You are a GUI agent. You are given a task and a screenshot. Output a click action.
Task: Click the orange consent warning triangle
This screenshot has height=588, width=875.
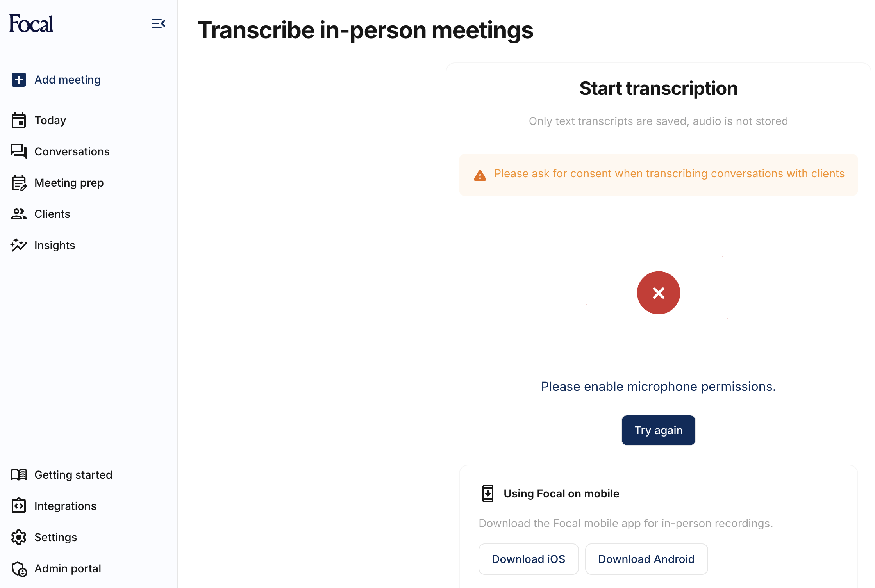point(480,175)
